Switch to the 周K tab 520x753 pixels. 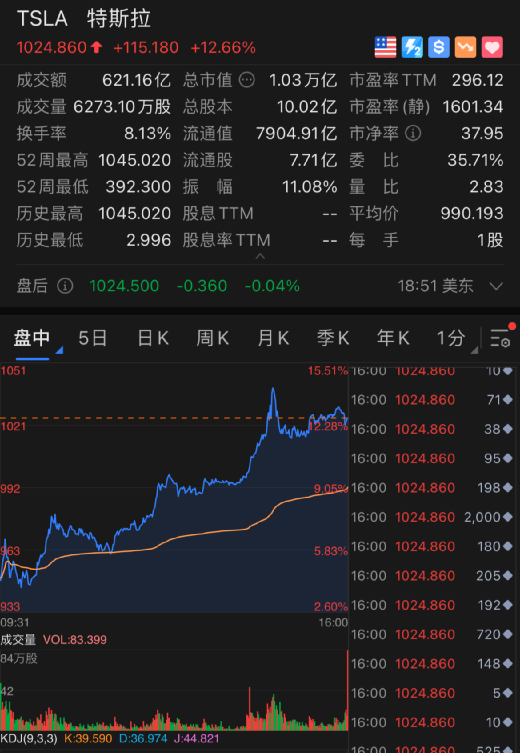[213, 339]
